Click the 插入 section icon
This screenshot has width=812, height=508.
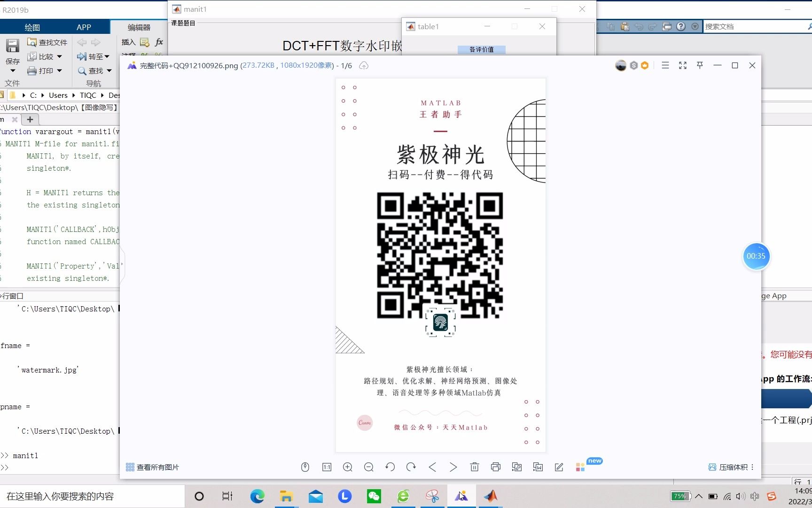click(x=145, y=42)
